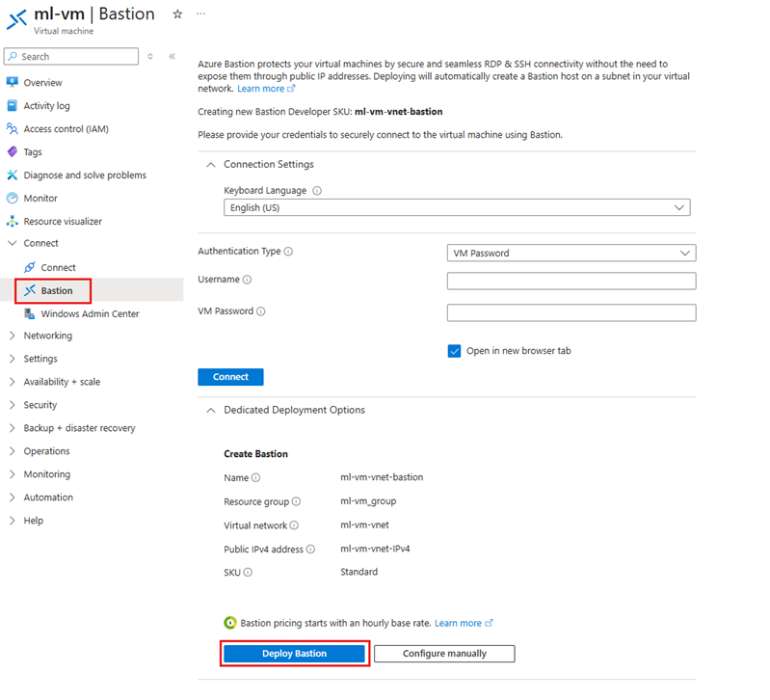Open Windows Admin Center item
Viewport: 770px width, 700px height.
point(90,314)
